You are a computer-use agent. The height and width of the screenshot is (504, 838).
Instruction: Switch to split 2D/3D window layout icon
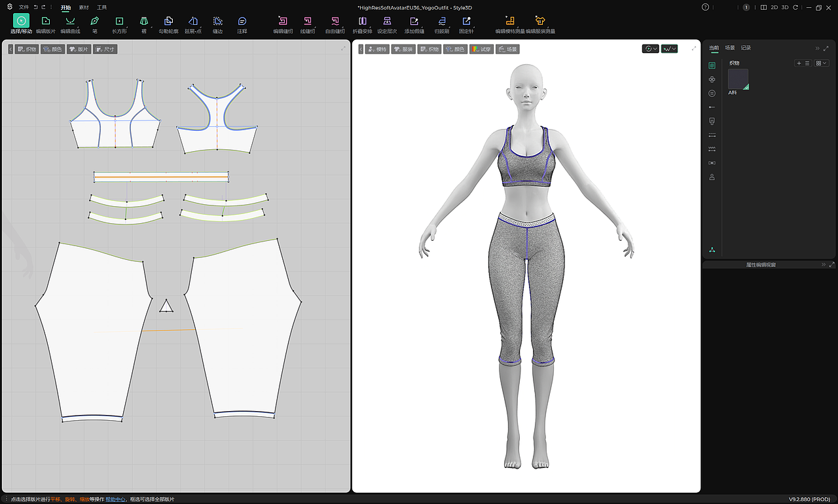coord(764,7)
